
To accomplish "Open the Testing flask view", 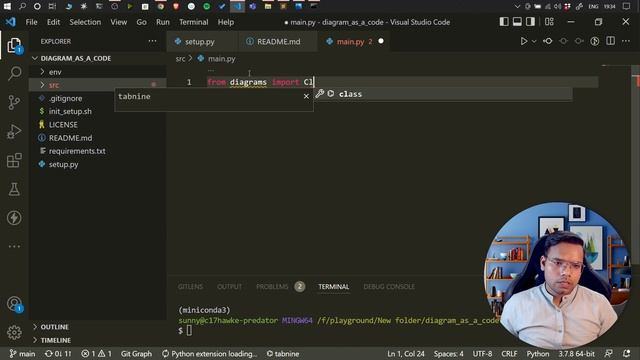I will [x=14, y=189].
